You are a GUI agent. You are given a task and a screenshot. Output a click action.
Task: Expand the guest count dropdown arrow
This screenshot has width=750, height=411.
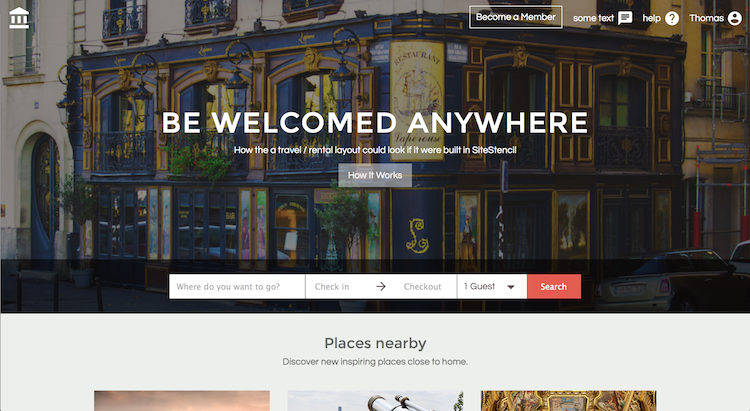pyautogui.click(x=511, y=287)
